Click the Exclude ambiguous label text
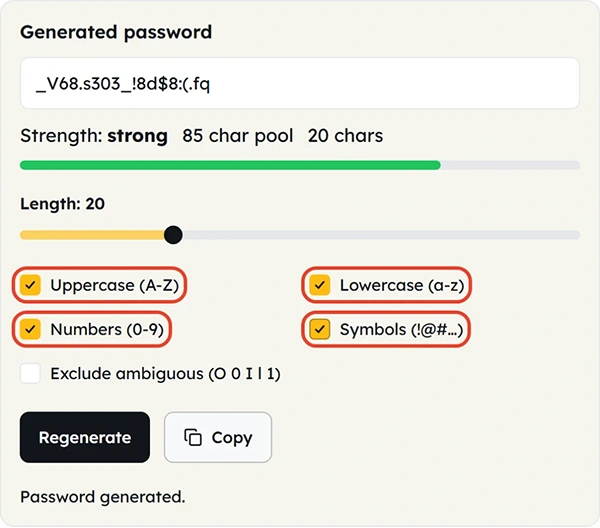 [x=165, y=374]
